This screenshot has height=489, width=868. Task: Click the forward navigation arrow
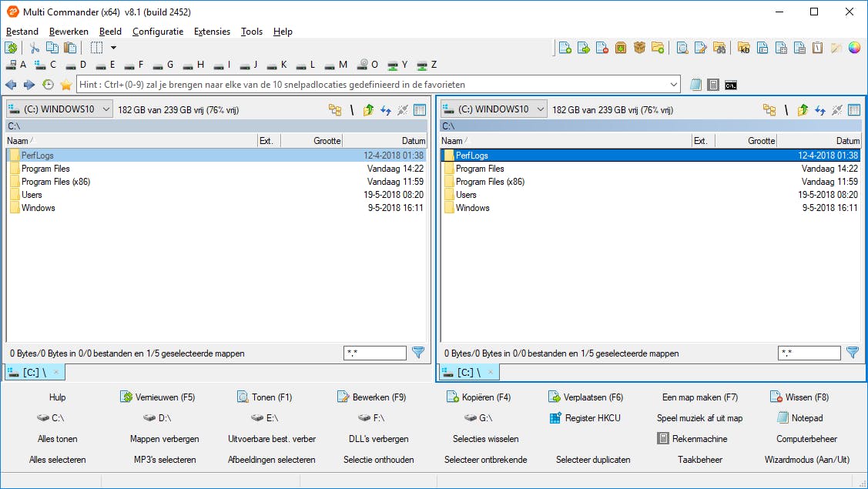29,85
